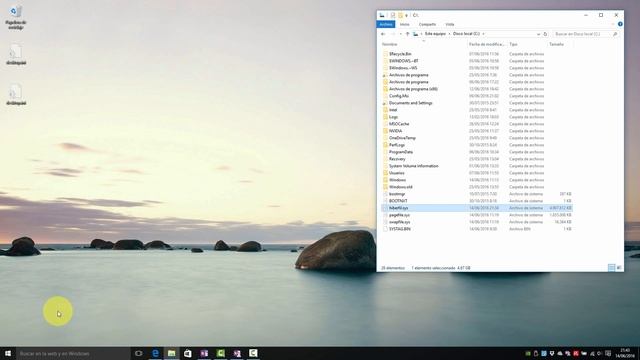Switch to details view in status bar

coord(611,268)
